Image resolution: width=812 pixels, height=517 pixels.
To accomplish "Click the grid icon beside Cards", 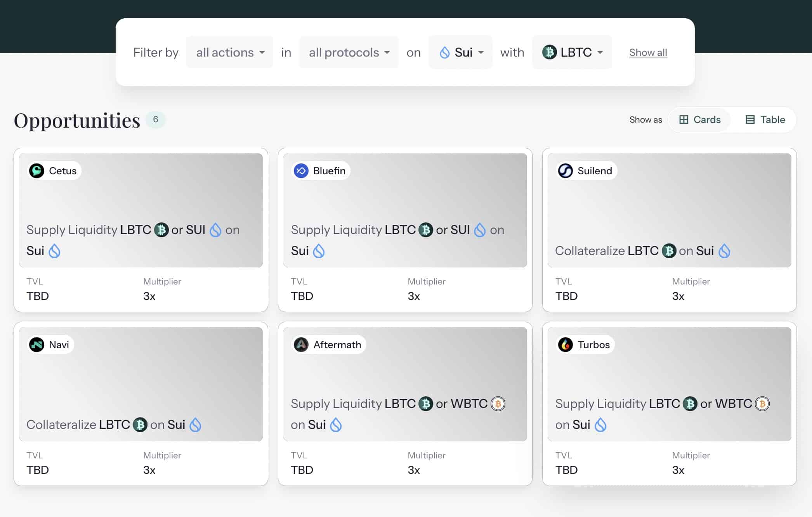I will click(x=684, y=120).
